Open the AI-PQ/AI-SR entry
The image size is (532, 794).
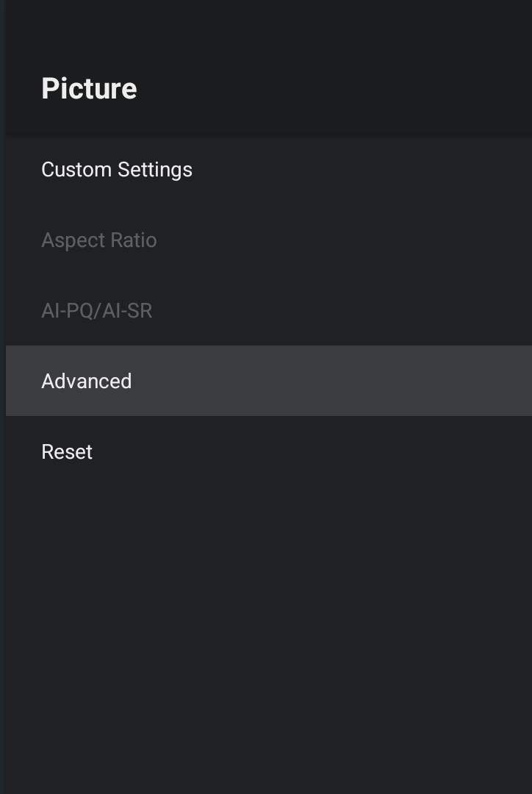point(97,310)
